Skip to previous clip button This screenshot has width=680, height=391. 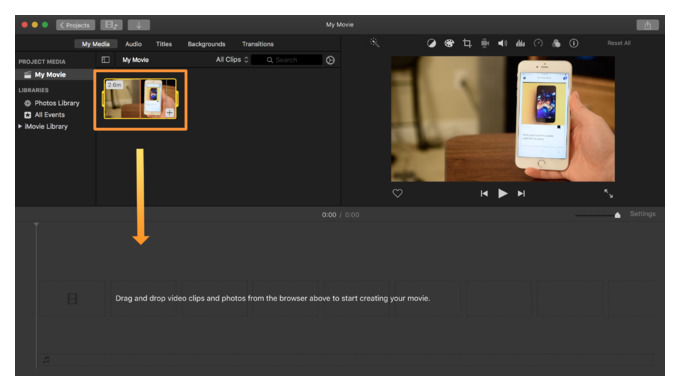484,193
